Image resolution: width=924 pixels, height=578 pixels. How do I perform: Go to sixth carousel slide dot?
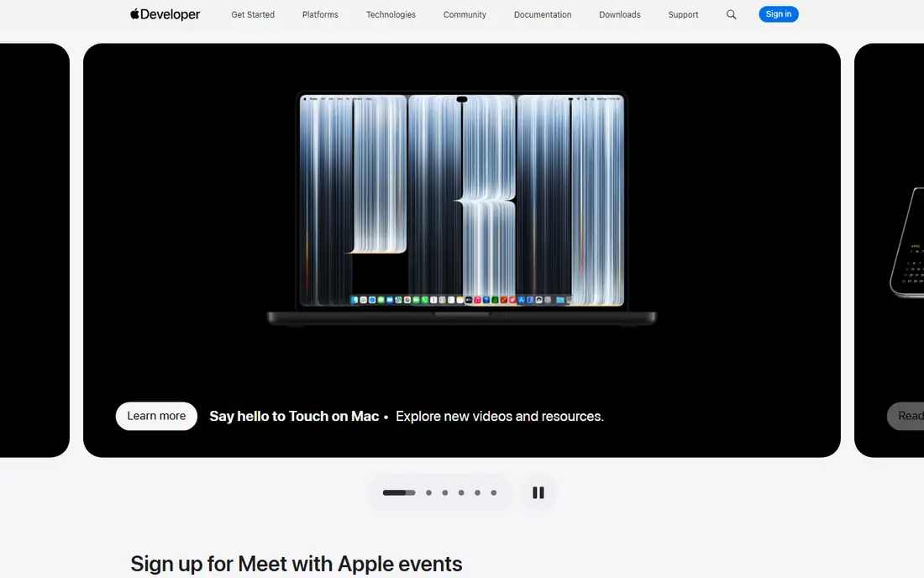(494, 492)
